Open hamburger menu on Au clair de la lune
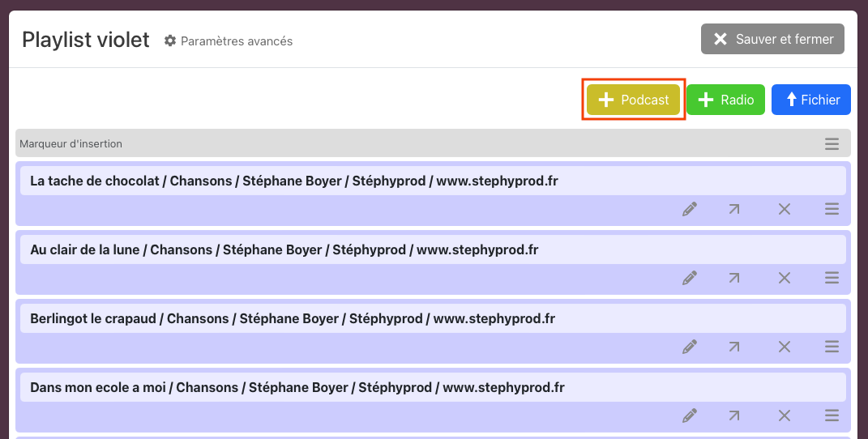Viewport: 868px width, 439px height. pyautogui.click(x=832, y=278)
